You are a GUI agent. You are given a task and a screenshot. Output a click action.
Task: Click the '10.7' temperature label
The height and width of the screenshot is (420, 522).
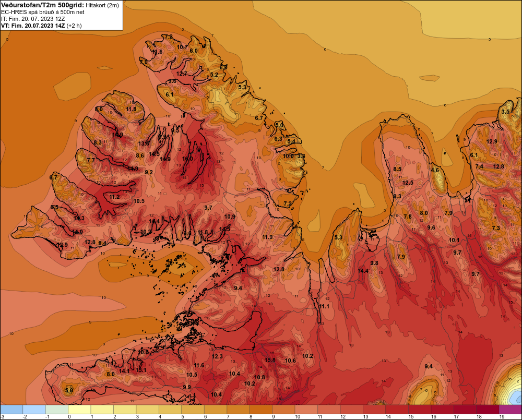(182, 47)
